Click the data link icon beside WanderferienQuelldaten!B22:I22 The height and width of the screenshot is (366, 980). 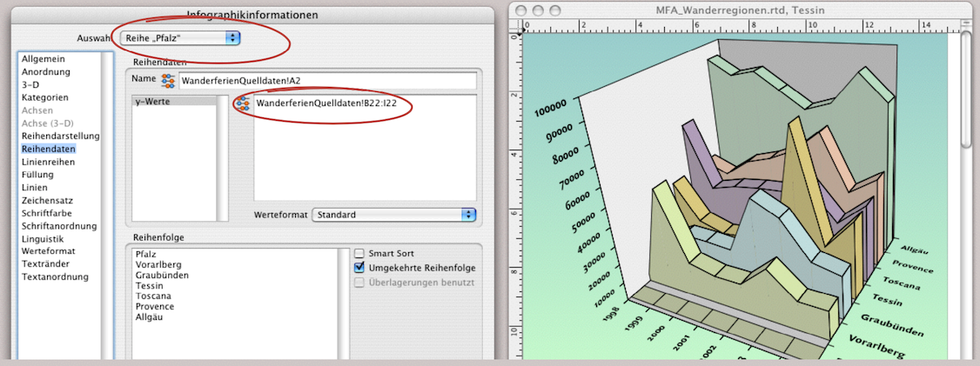tap(243, 103)
